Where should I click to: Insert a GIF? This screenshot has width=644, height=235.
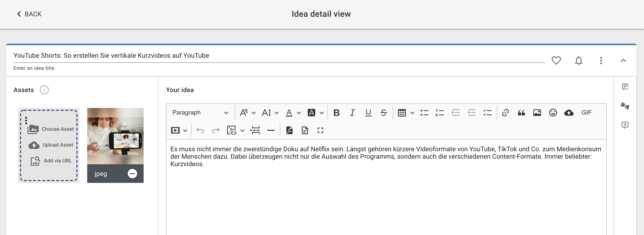point(586,113)
